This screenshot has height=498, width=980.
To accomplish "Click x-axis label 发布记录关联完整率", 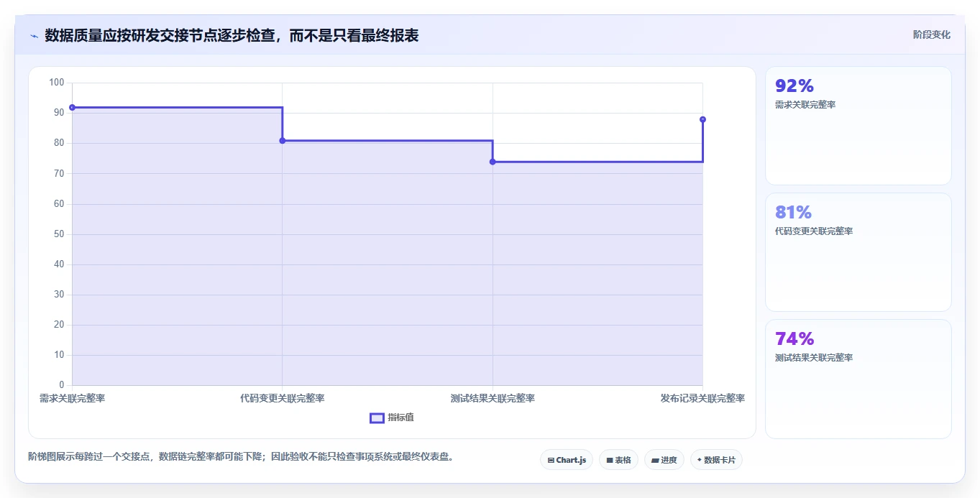I will point(702,398).
